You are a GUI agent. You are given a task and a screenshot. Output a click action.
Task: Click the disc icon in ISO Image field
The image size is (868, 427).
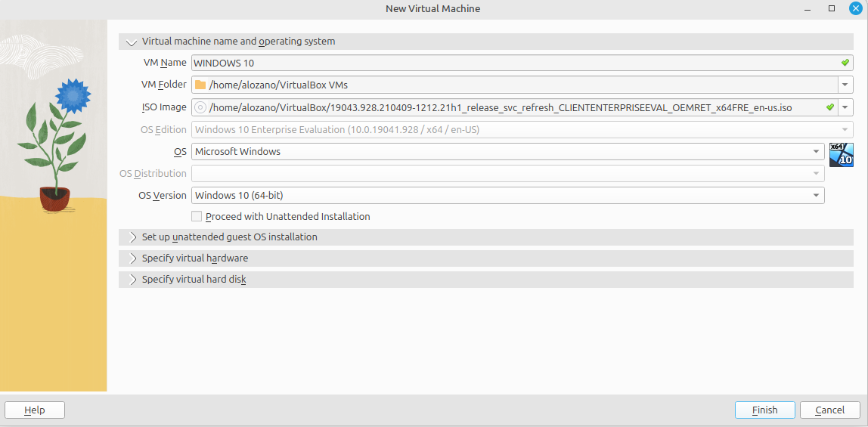pyautogui.click(x=200, y=107)
